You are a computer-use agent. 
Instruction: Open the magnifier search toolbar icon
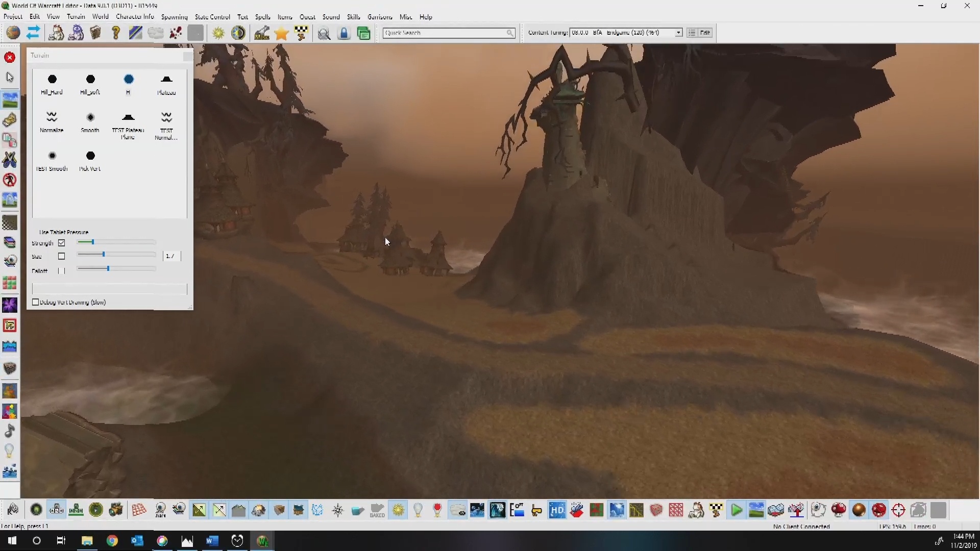[325, 33]
